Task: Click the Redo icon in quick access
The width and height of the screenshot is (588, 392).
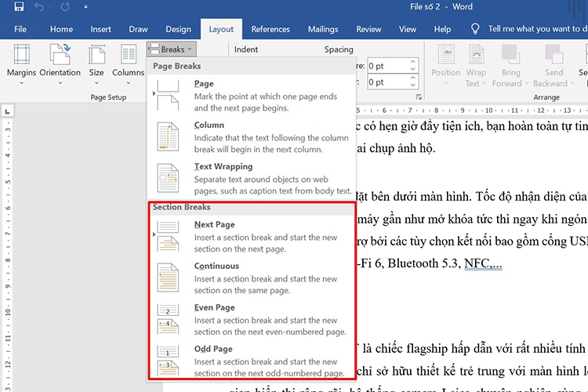Action: (65, 7)
